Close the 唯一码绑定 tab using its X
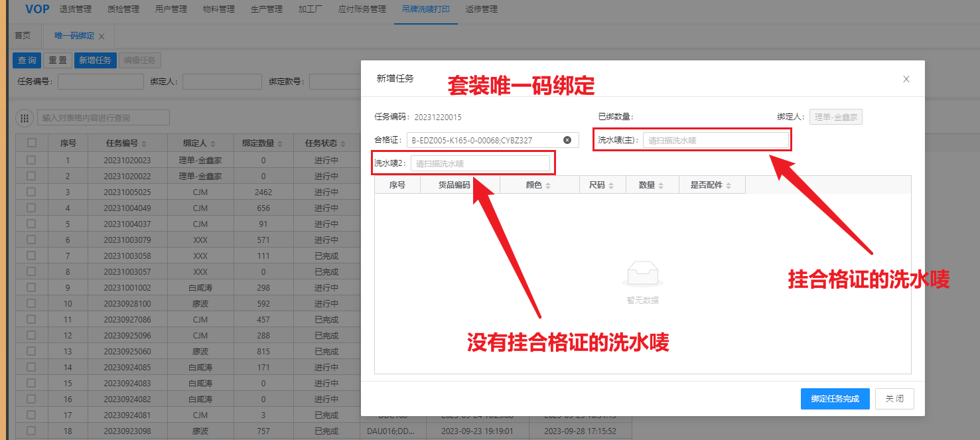Viewport: 980px width, 440px height. pyautogui.click(x=102, y=37)
